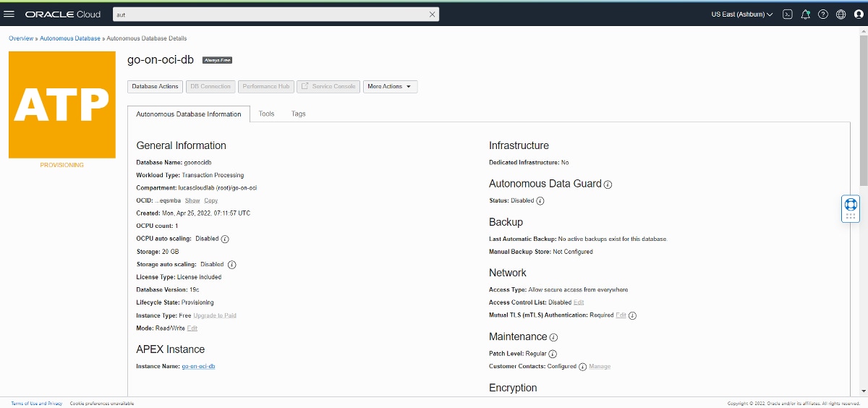
Task: Click the Autonomous Data Guard info icon
Action: coord(608,184)
